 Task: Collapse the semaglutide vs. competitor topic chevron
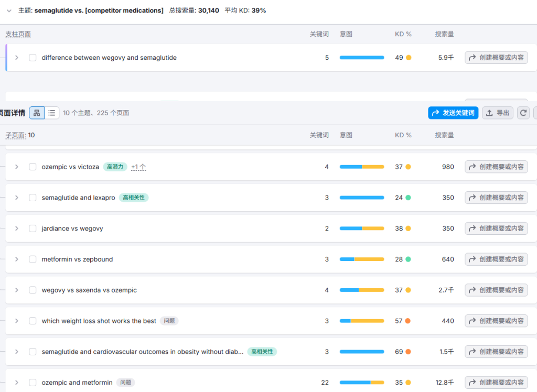coord(9,10)
